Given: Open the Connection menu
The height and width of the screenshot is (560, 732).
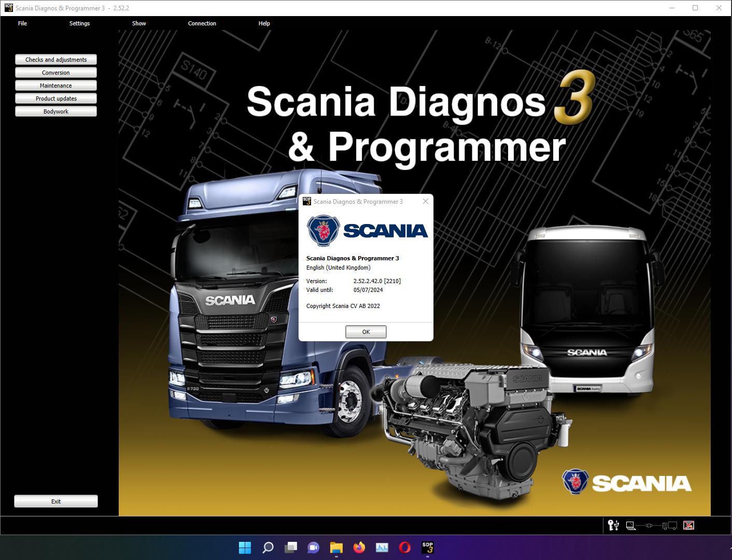Looking at the screenshot, I should [x=202, y=23].
